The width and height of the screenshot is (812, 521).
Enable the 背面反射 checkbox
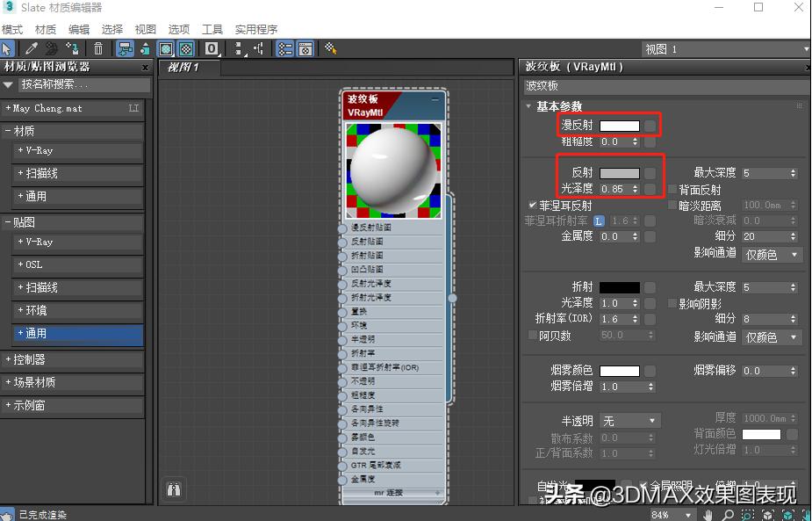tap(672, 189)
